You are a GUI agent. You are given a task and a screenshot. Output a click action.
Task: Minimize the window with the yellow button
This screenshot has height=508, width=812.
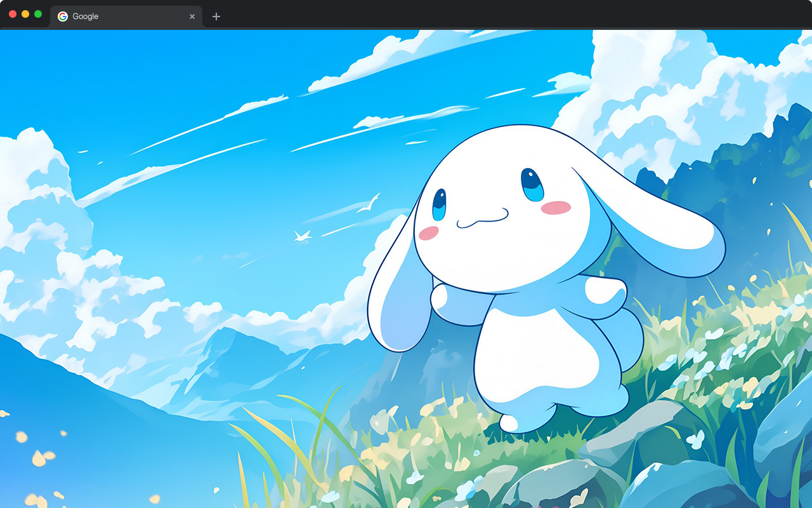point(25,14)
